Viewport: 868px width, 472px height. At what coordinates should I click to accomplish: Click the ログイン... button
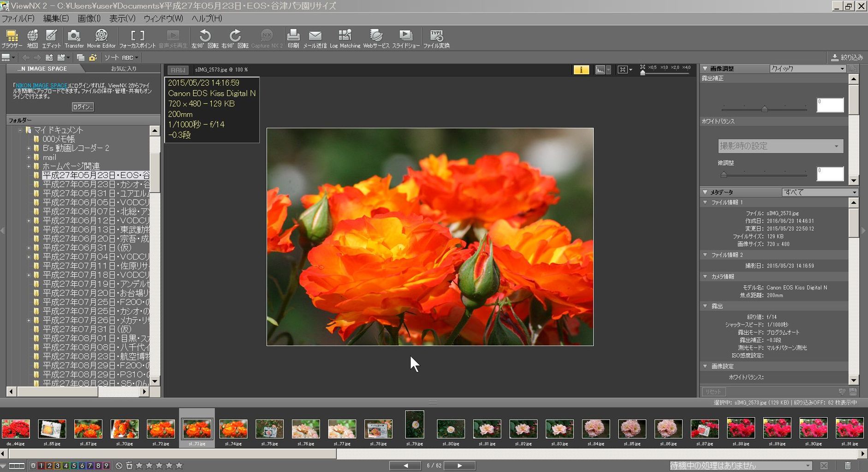click(x=83, y=107)
